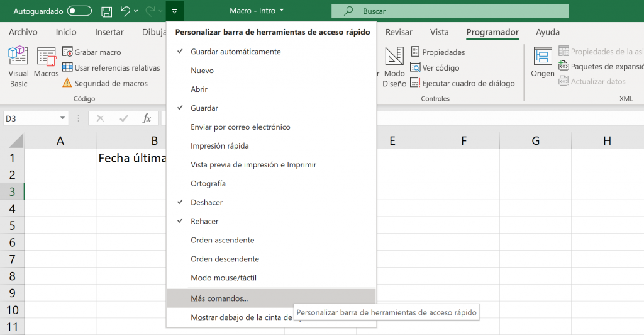
Task: Open the Name Box dropdown arrow
Action: [62, 118]
